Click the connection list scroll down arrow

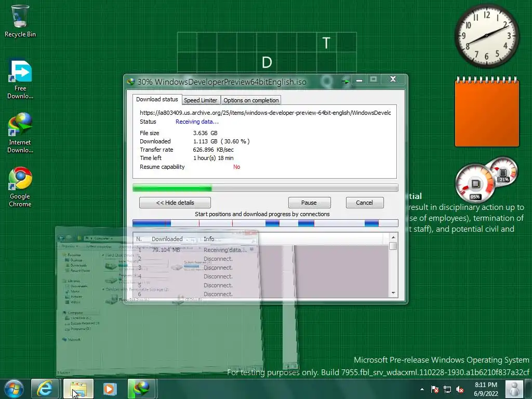click(x=393, y=293)
